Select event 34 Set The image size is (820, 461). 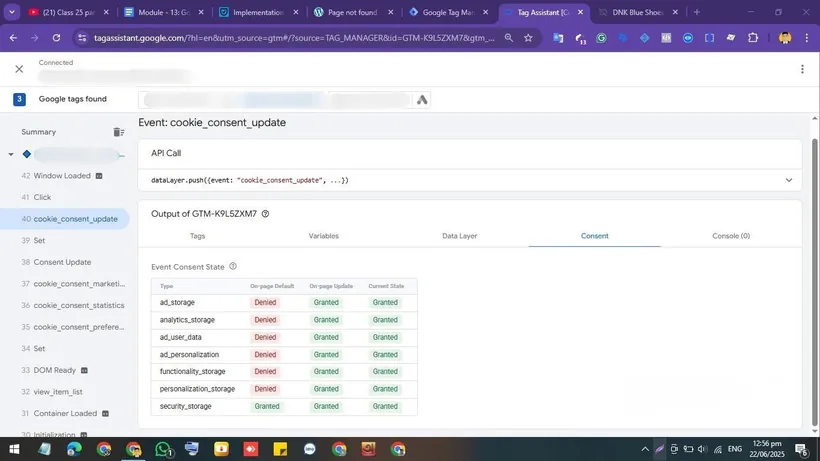33,349
